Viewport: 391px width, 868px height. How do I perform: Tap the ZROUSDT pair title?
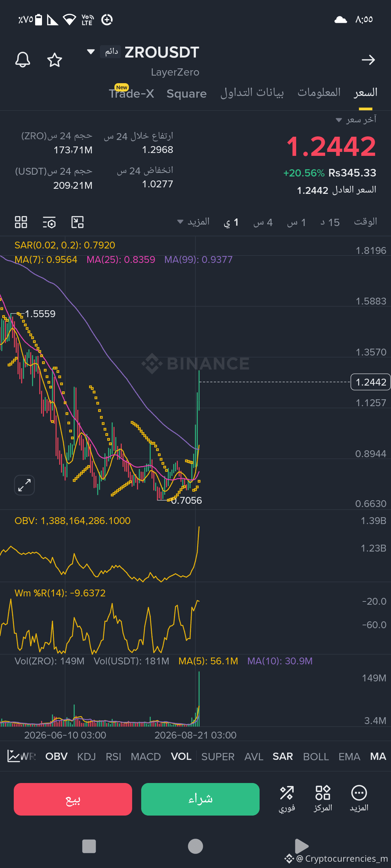tap(162, 52)
